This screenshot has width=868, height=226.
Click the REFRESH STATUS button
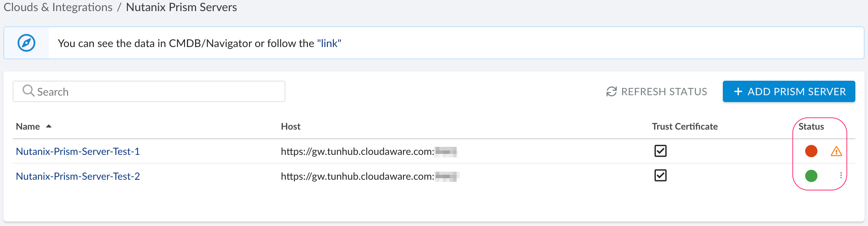click(x=657, y=91)
